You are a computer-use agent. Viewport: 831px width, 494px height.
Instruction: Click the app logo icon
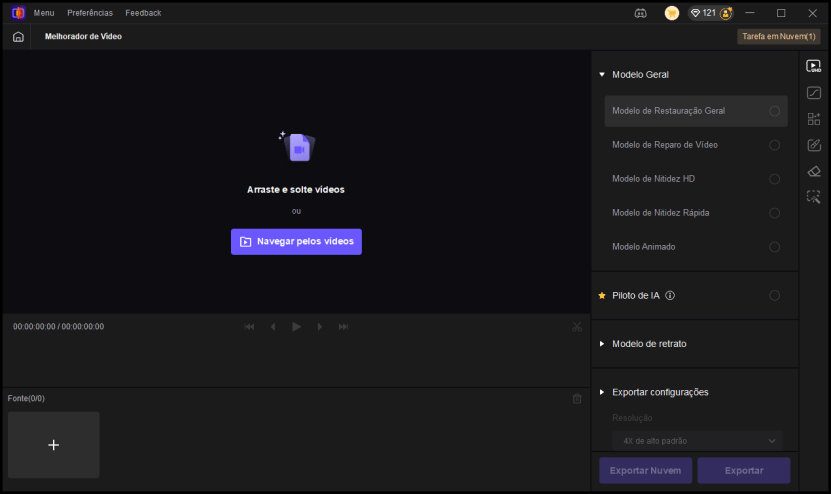coord(18,13)
